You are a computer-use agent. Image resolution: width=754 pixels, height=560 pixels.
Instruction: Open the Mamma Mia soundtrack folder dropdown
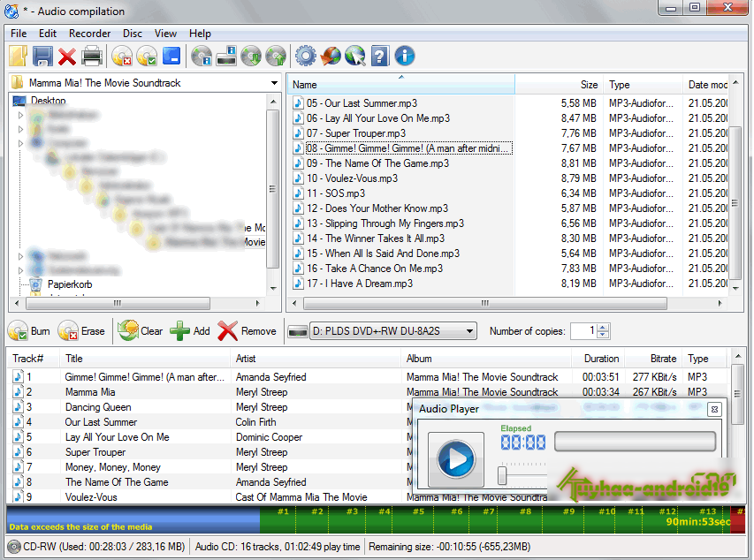[272, 80]
